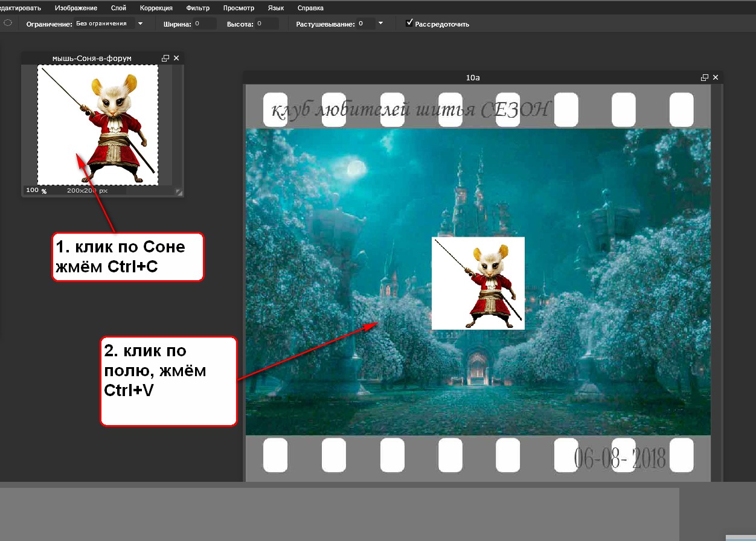Open the Изображение menu
This screenshot has height=541, width=756.
coord(75,8)
